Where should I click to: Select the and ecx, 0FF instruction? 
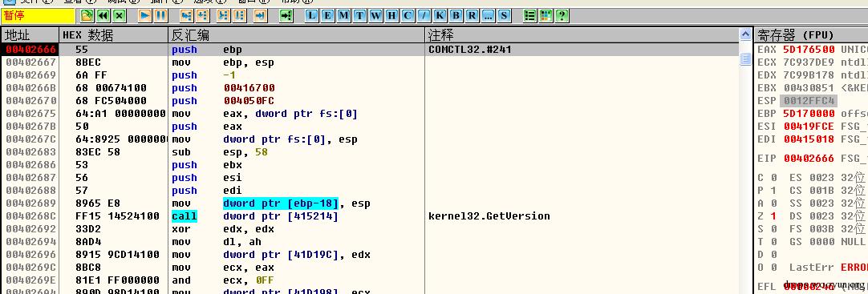pos(223,280)
